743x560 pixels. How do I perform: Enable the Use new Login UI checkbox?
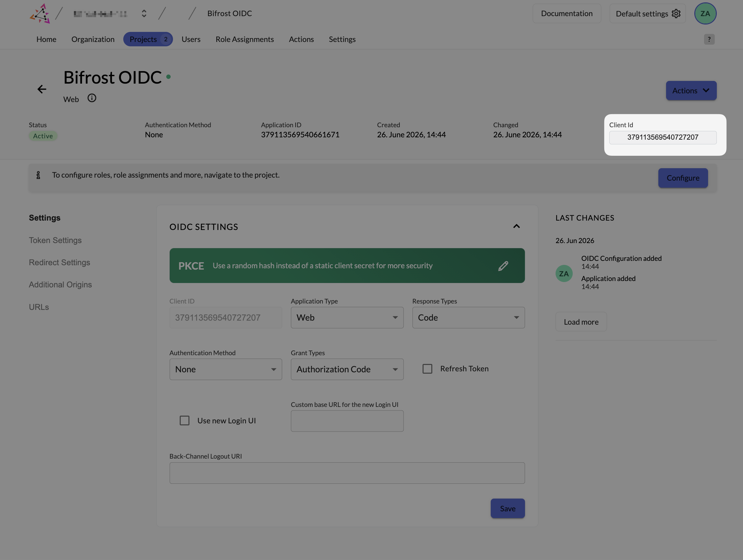click(x=184, y=421)
